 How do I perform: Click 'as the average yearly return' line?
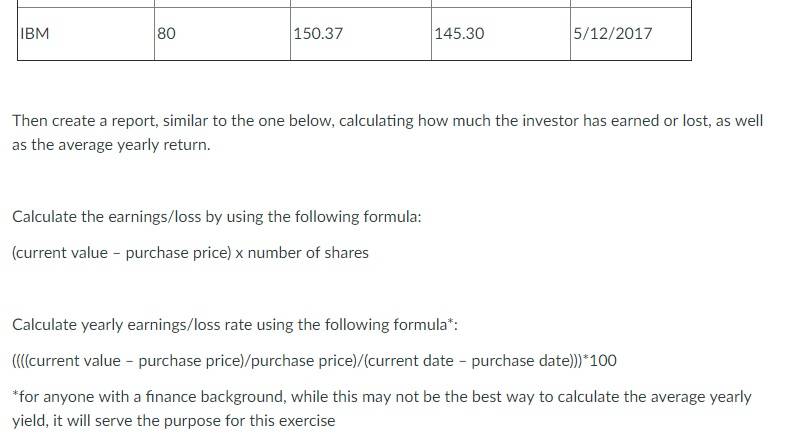[x=111, y=145]
